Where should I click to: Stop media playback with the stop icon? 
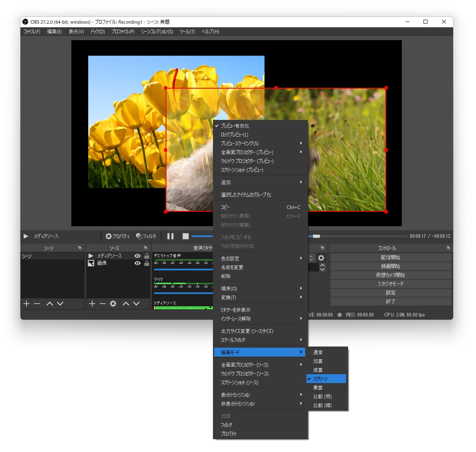pos(185,236)
